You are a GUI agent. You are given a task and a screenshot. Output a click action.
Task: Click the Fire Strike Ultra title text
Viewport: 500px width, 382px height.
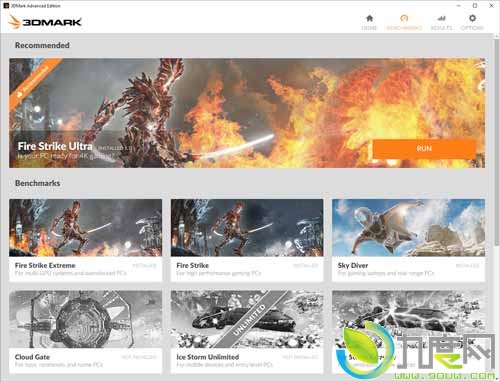[55, 146]
